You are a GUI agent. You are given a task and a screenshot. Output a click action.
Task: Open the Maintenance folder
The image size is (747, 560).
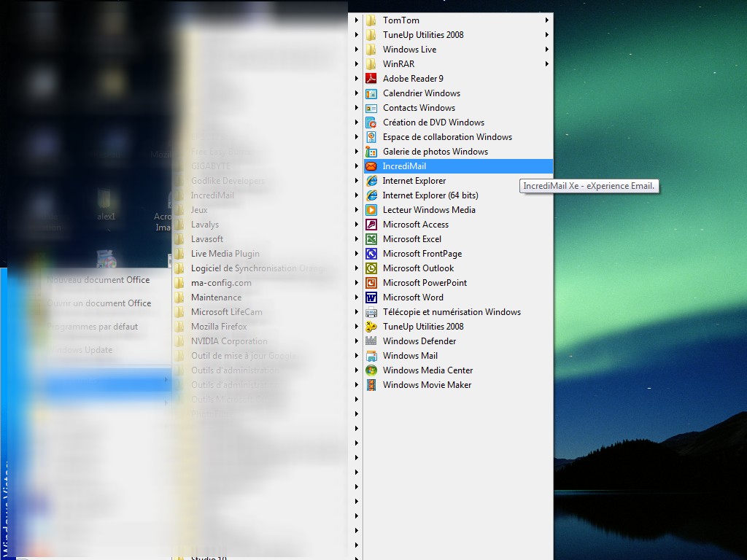point(216,297)
